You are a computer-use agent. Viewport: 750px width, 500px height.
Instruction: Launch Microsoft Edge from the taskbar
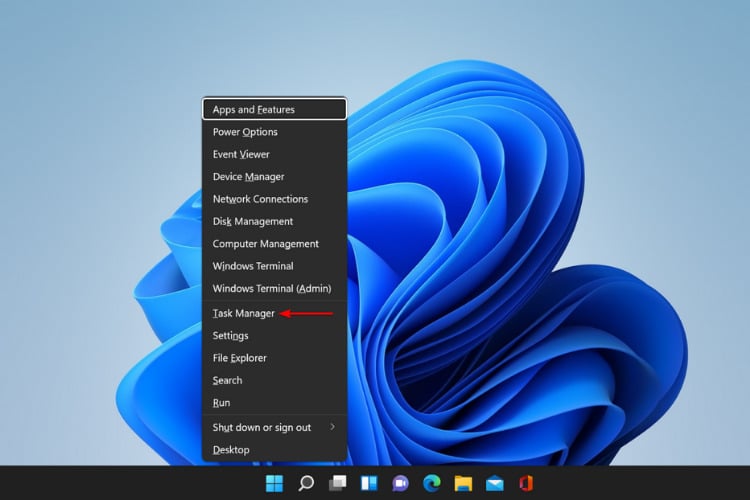(432, 483)
